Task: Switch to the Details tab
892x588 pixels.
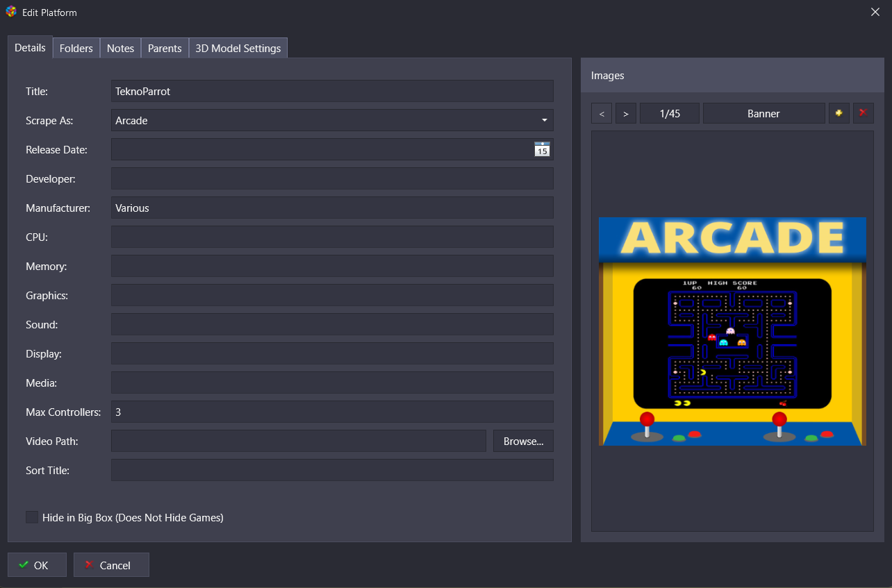Action: [30, 47]
